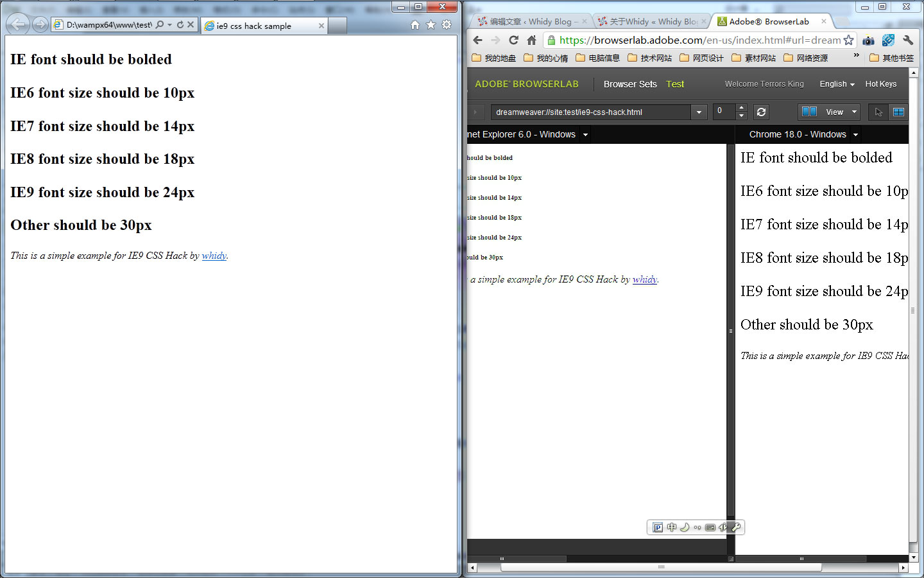Viewport: 924px width, 578px height.
Task: Click the camera extension icon in Chrome
Action: click(868, 40)
